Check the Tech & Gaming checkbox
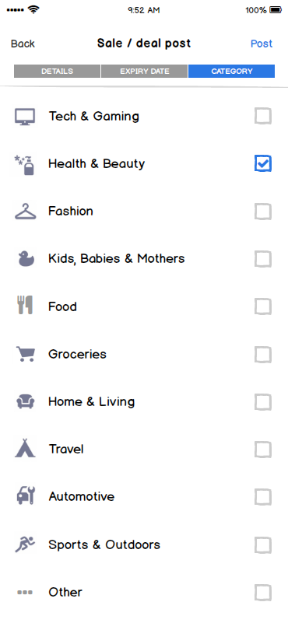The width and height of the screenshot is (288, 644). click(263, 116)
